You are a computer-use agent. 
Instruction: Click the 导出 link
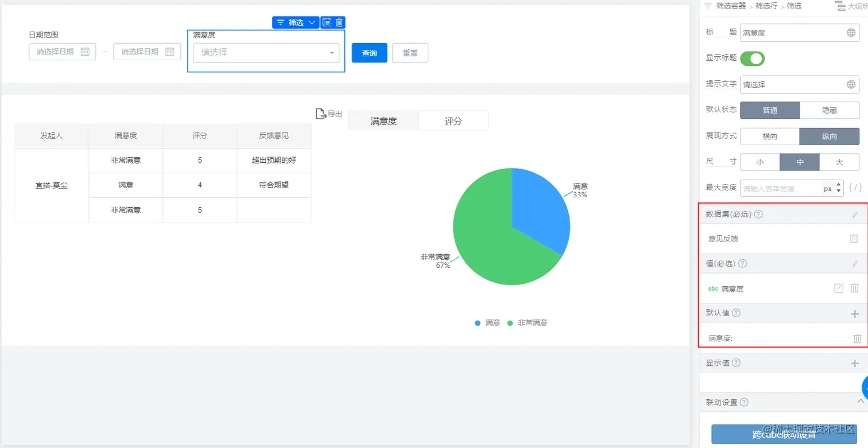point(335,114)
